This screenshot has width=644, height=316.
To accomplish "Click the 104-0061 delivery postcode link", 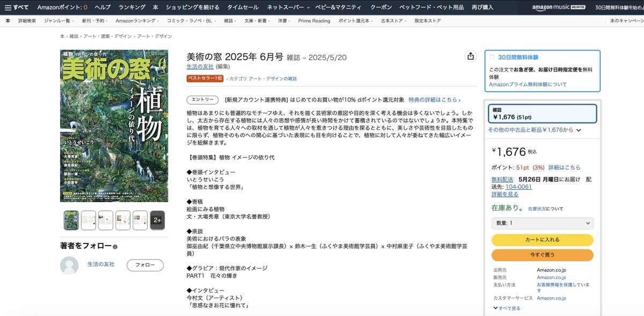I will [518, 186].
